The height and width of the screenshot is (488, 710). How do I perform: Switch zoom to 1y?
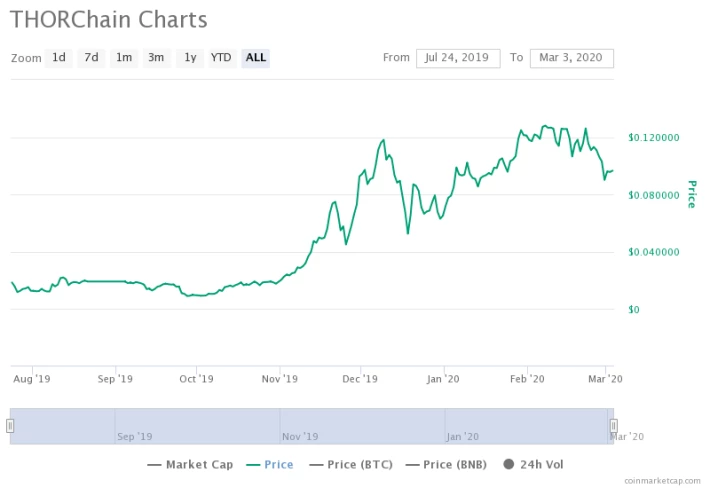coord(190,58)
